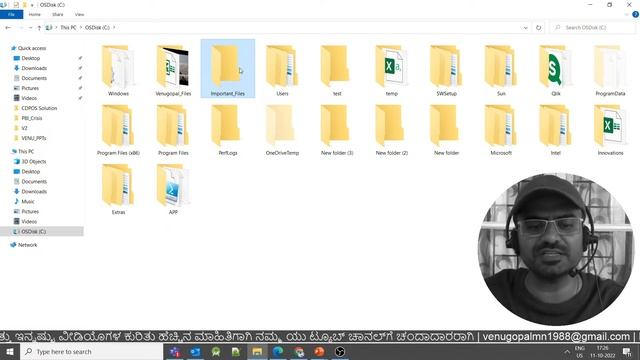The width and height of the screenshot is (640, 360).
Task: Open the Windows folder
Action: coord(118,69)
